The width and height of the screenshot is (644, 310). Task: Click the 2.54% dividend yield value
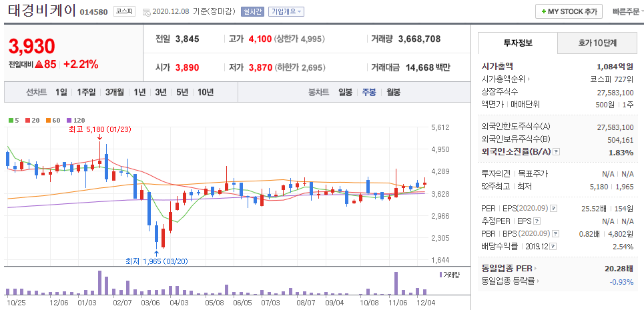623,247
